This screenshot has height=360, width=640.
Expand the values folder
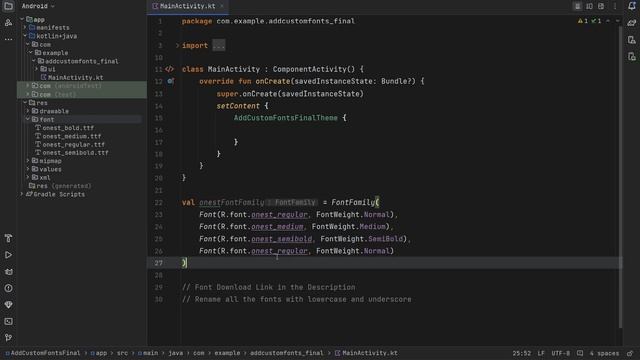[28, 169]
